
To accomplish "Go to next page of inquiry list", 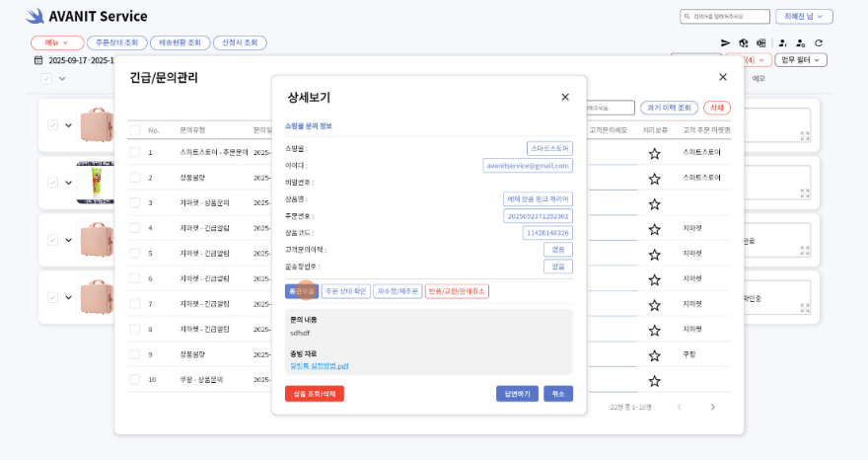I will (713, 407).
